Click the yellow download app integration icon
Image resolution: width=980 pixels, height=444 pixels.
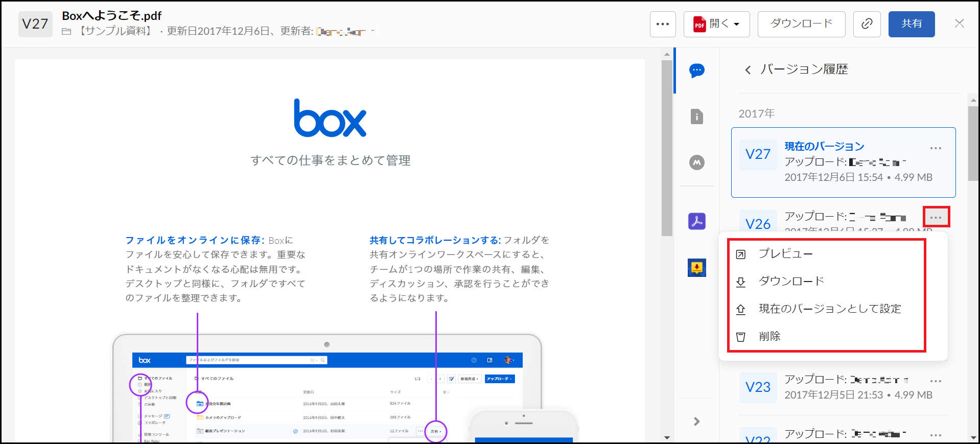pyautogui.click(x=696, y=267)
